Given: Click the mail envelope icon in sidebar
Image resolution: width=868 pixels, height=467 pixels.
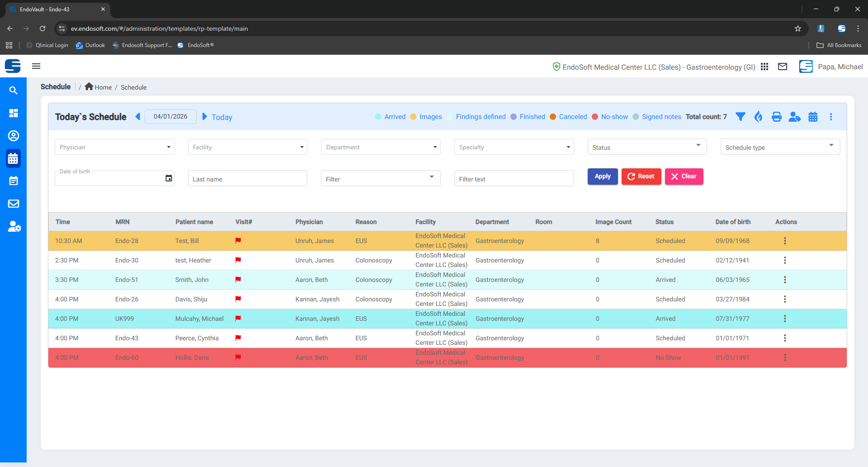Looking at the screenshot, I should point(14,204).
